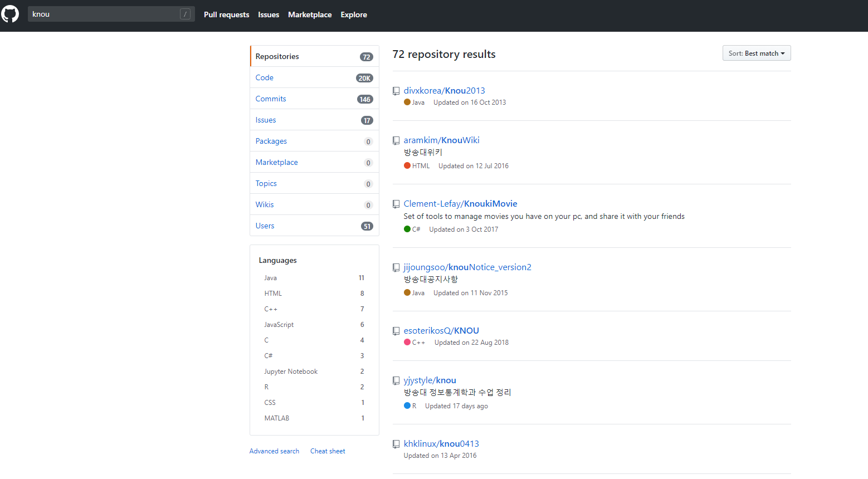Click the 72 repository results heading
Viewport: 868px width, 479px height.
click(x=444, y=54)
